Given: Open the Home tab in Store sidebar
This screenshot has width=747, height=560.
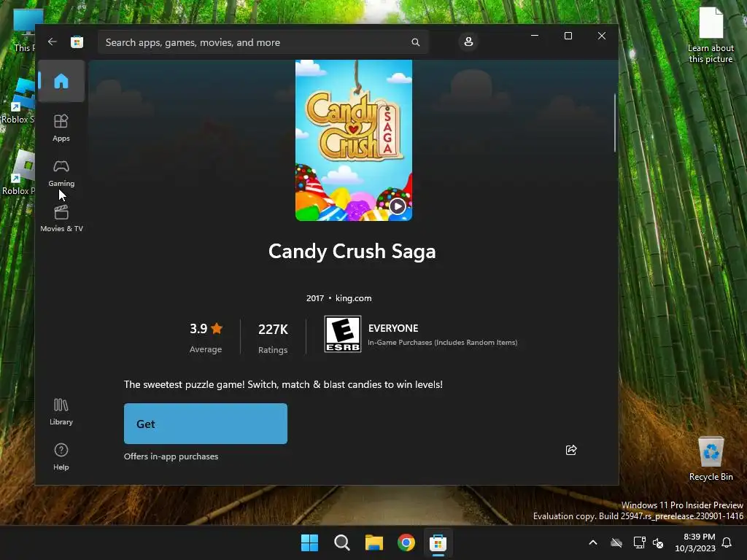Looking at the screenshot, I should [x=61, y=81].
